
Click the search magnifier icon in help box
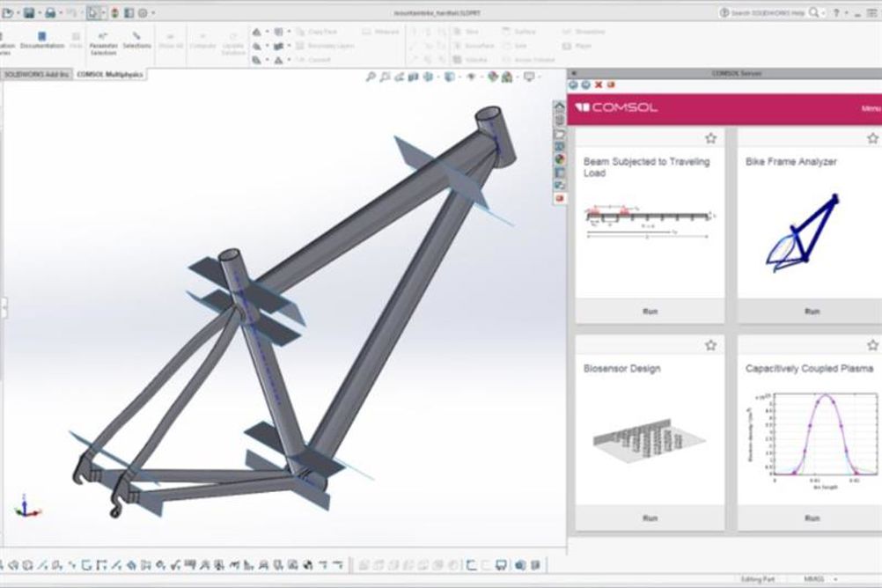pos(813,12)
